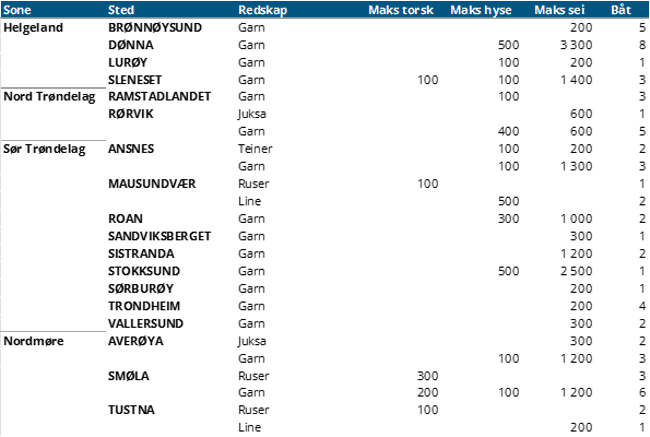
Task: Click the Line gear cell under MAUSUNDVÆR
Action: coord(250,201)
